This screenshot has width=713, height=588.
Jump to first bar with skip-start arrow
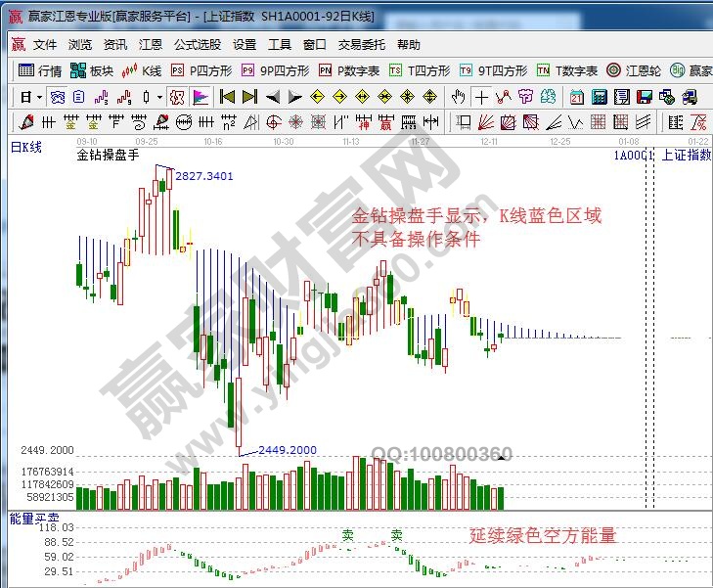227,97
